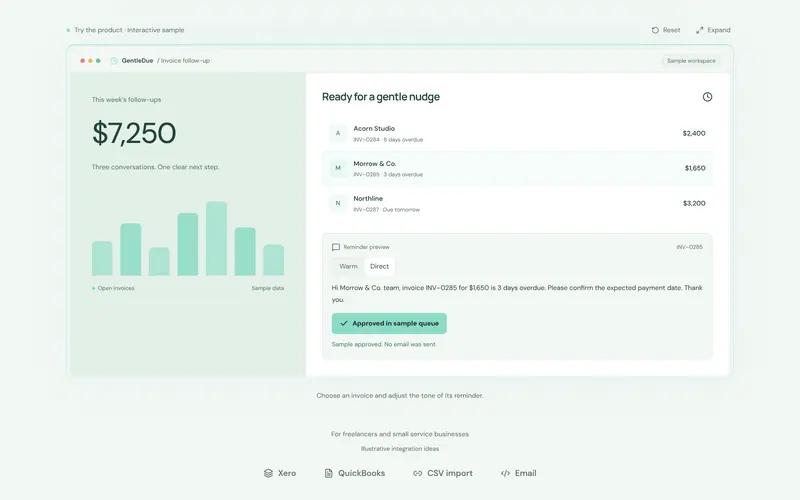
Task: Click the Acorn Studio avatar letter A
Action: click(338, 133)
